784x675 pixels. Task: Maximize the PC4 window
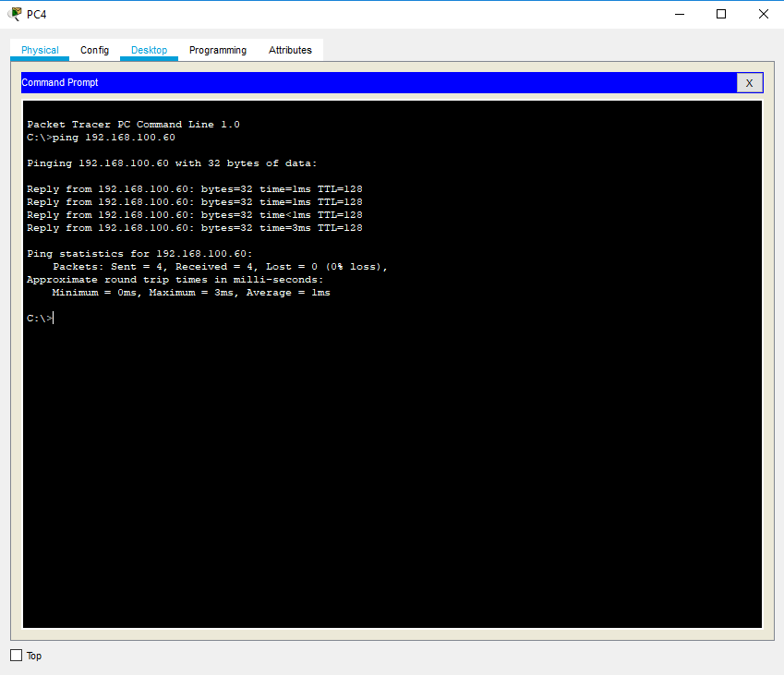click(721, 14)
